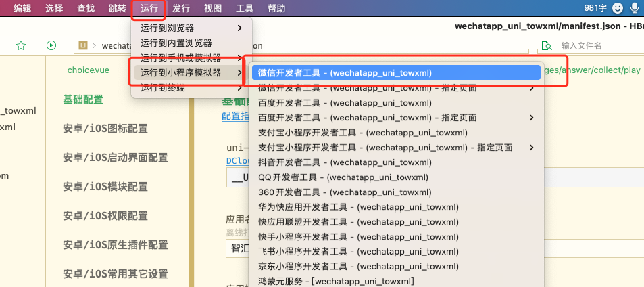Choose 快应用联盟开发者工具 item
Screen dimensions: 644x287
(397, 222)
